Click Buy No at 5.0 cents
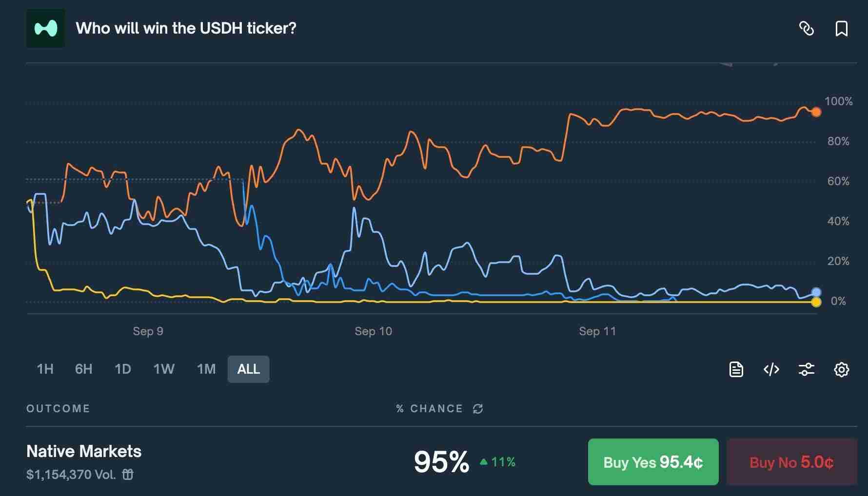Screen dimensions: 868x496 coord(791,461)
